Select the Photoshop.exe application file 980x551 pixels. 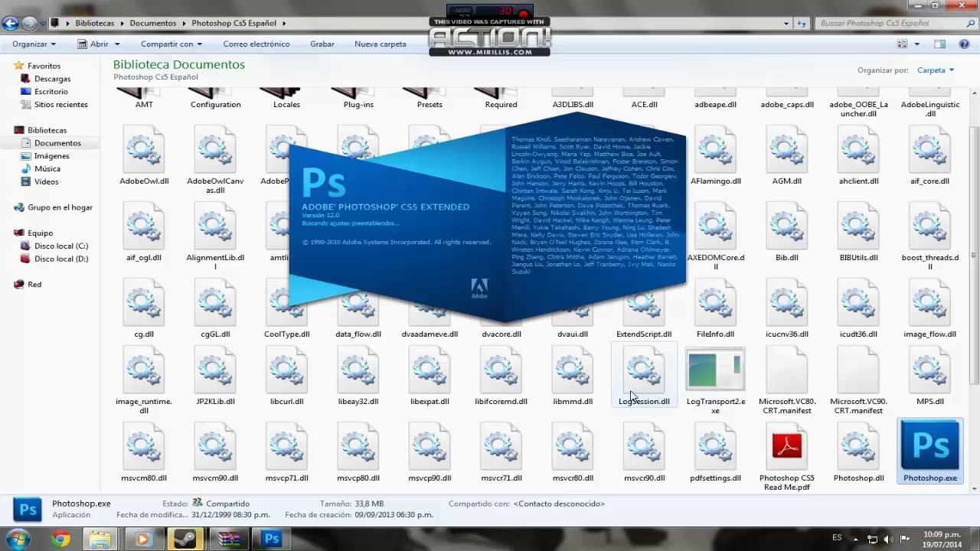[929, 452]
